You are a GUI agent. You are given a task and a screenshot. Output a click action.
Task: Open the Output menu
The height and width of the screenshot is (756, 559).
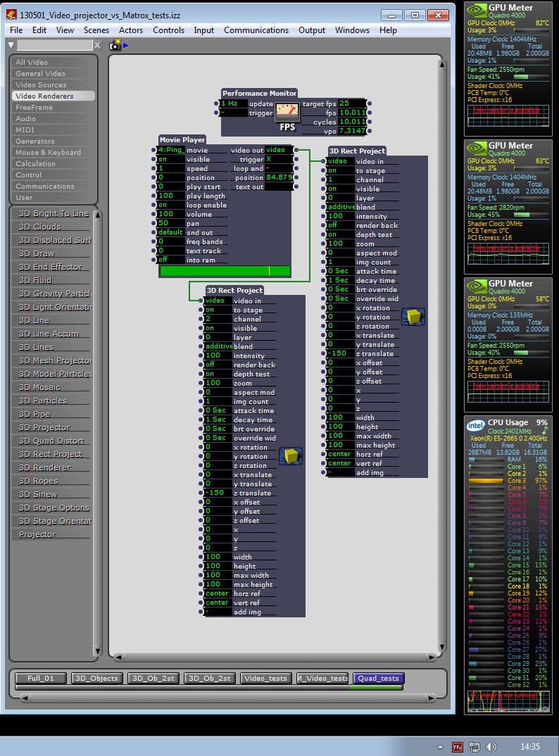click(x=312, y=30)
